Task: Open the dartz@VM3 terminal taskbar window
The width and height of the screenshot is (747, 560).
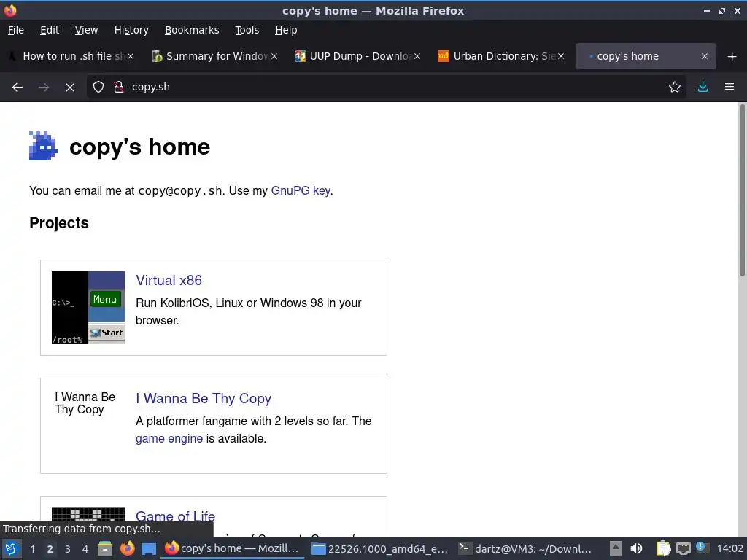Action: coord(526,549)
